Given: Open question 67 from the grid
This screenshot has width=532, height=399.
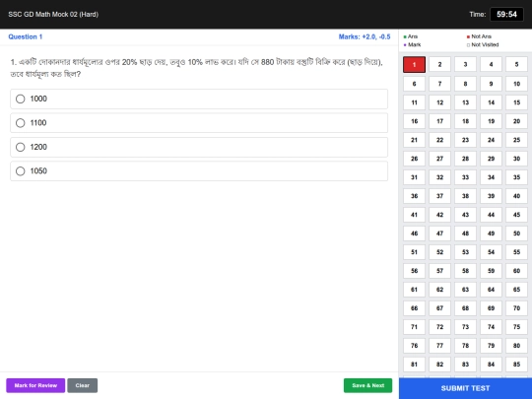Looking at the screenshot, I should (x=439, y=308).
